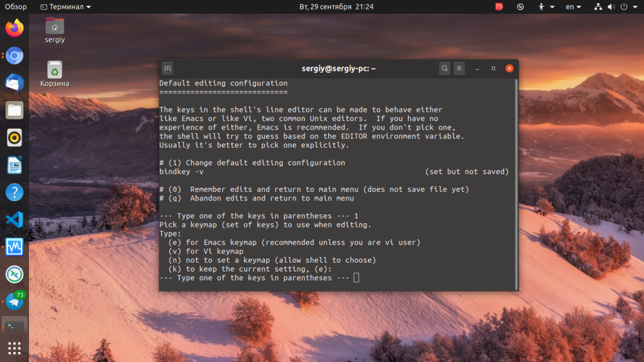Click the Обзор activities button

(16, 7)
